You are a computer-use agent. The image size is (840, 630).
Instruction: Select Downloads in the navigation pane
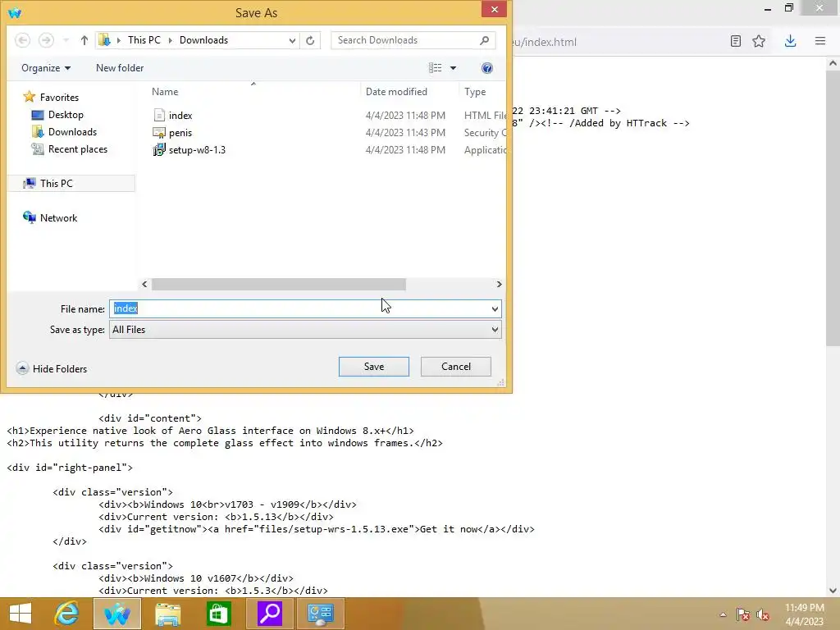64,132
